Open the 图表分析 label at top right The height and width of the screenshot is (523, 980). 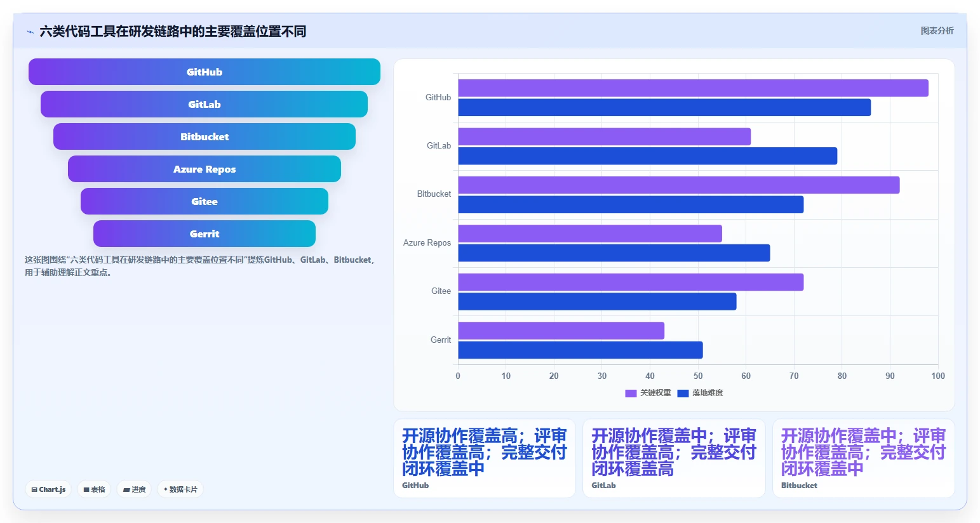[x=937, y=30]
